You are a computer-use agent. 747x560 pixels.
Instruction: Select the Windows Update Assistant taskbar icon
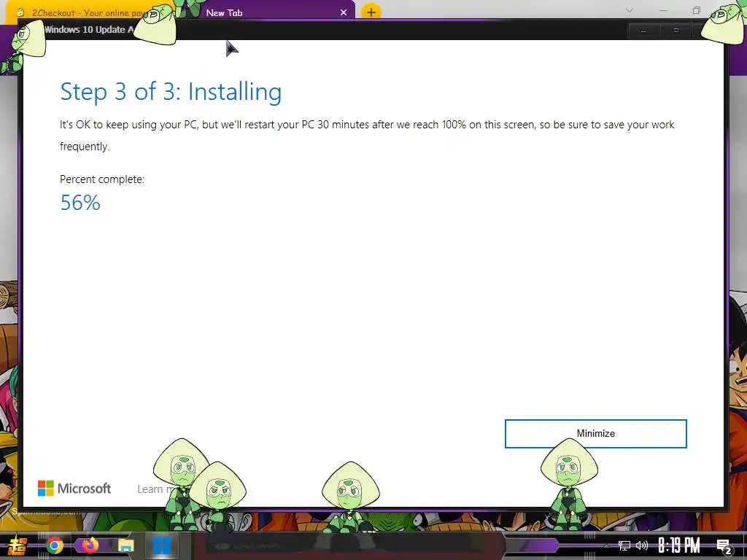161,545
